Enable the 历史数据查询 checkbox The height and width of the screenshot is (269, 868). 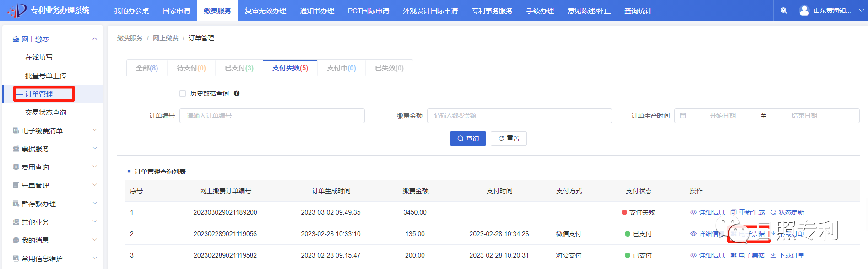[x=183, y=93]
